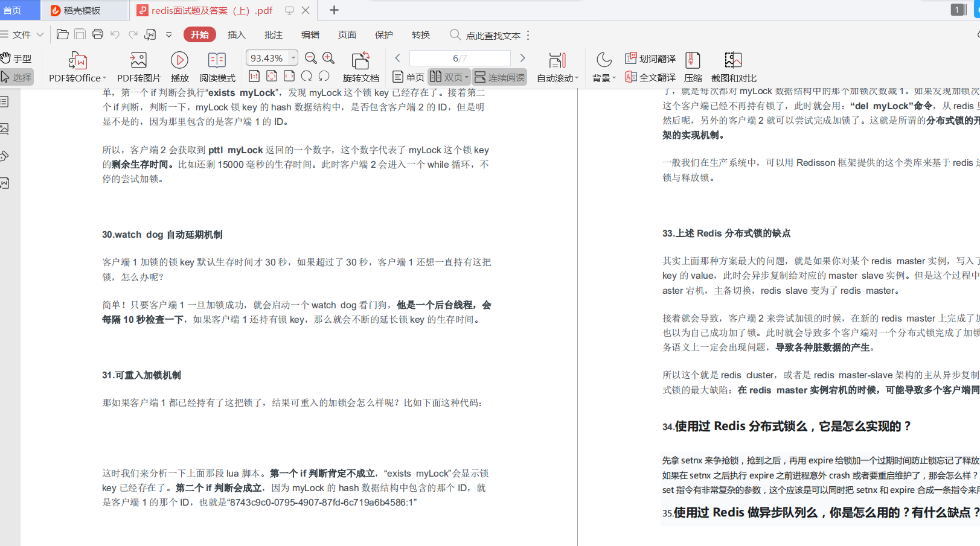Screen dimensions: 980x546
Task: Switch to the 稻壳模板 tab
Action: tap(85, 10)
